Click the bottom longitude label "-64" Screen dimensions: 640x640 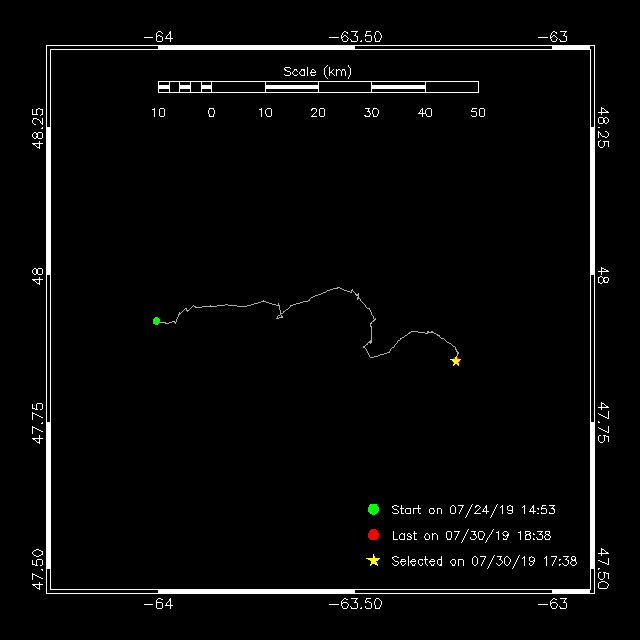click(x=158, y=604)
